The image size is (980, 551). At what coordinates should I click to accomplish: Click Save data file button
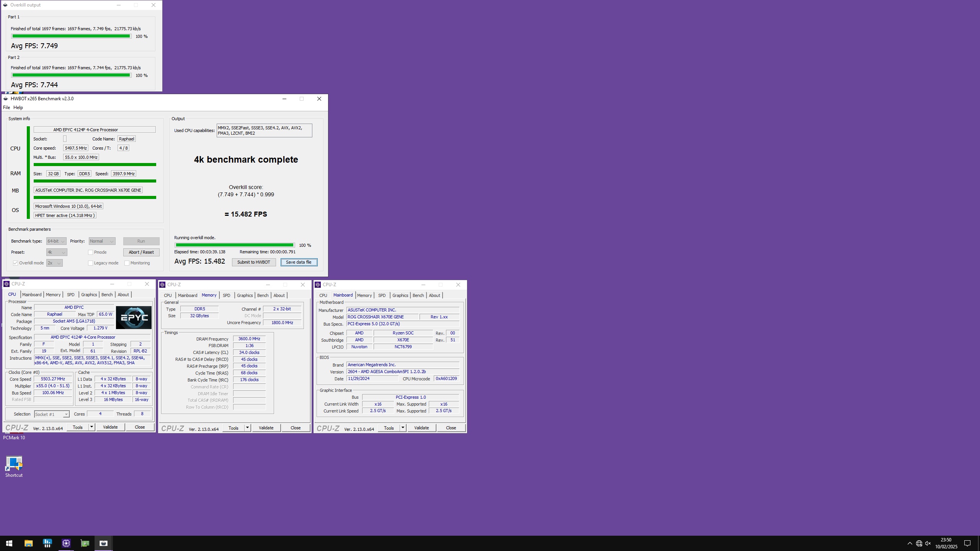[x=299, y=262]
